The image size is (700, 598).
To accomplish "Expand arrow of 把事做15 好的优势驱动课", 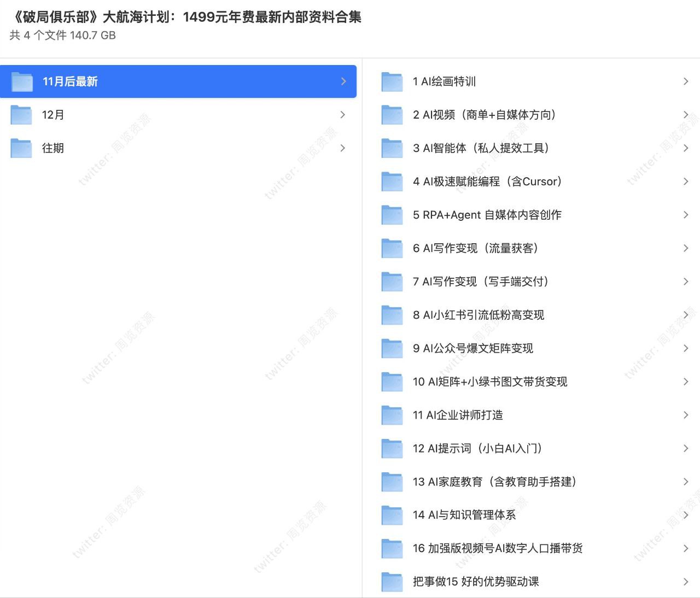I will [x=686, y=582].
